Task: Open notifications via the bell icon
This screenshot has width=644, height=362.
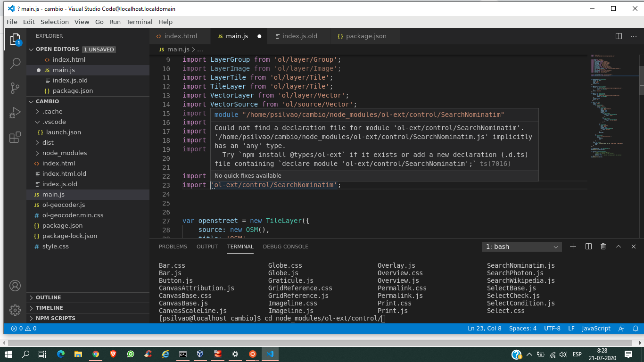Action: coord(636,329)
